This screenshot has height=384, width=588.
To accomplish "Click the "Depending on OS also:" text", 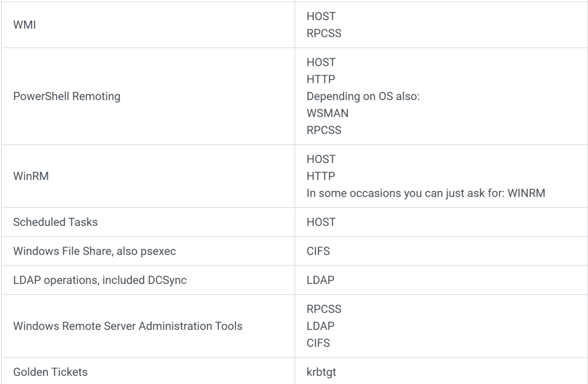I will [363, 96].
